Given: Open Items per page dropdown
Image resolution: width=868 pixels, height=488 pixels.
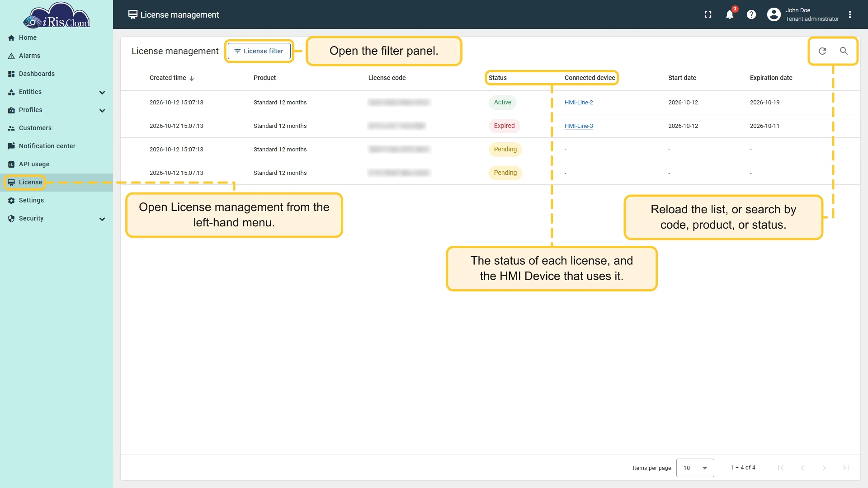Looking at the screenshot, I should coord(695,468).
